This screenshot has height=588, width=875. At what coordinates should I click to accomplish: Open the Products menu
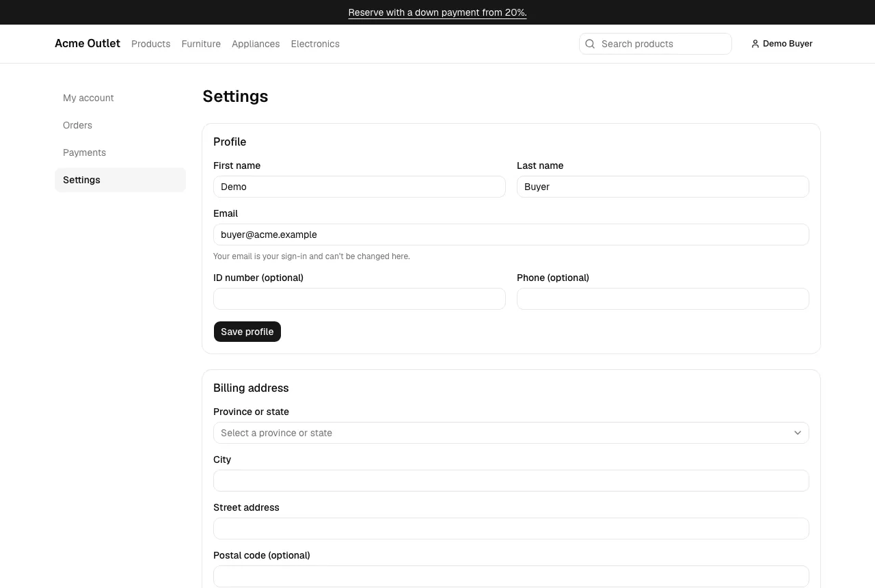(x=150, y=44)
